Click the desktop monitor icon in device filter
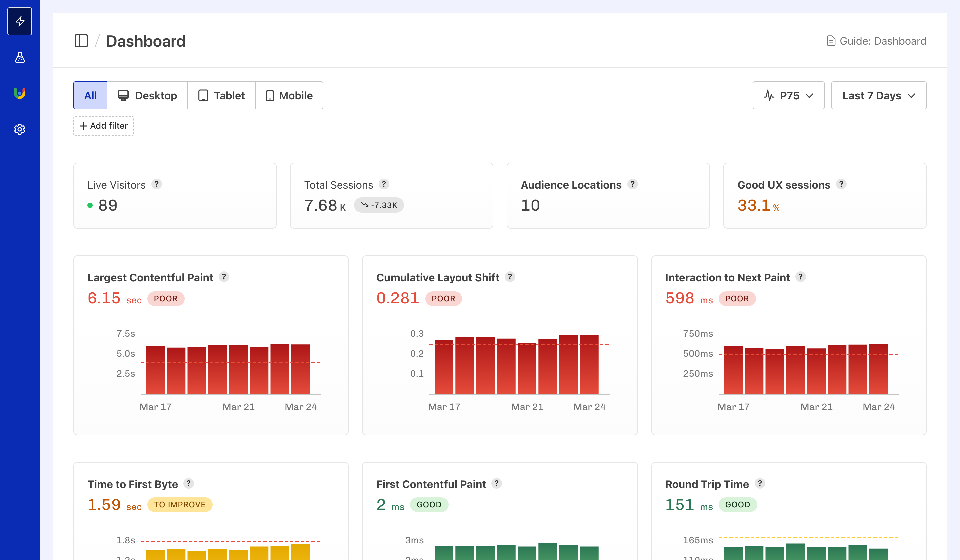Screen dimensions: 960x560 123,95
